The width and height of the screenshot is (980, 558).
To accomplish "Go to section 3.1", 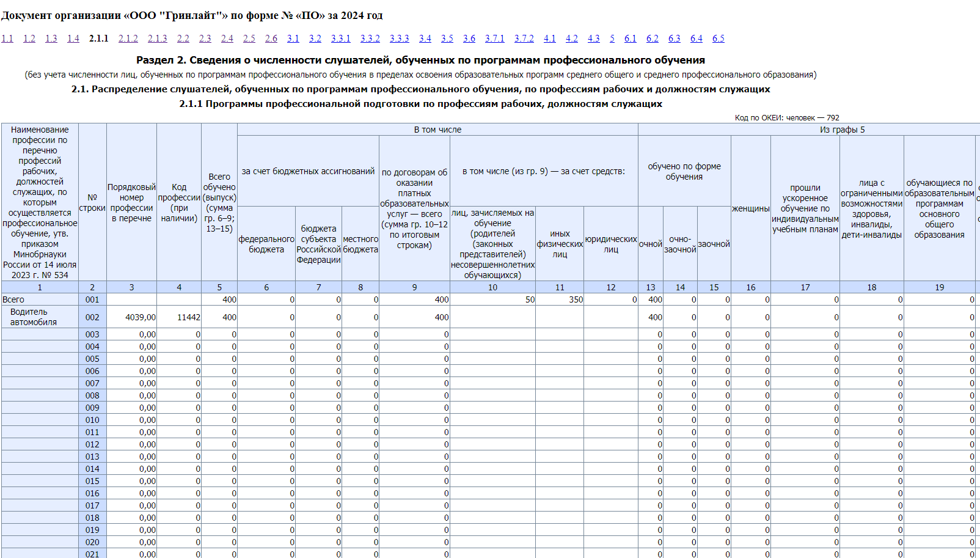I will [x=293, y=39].
